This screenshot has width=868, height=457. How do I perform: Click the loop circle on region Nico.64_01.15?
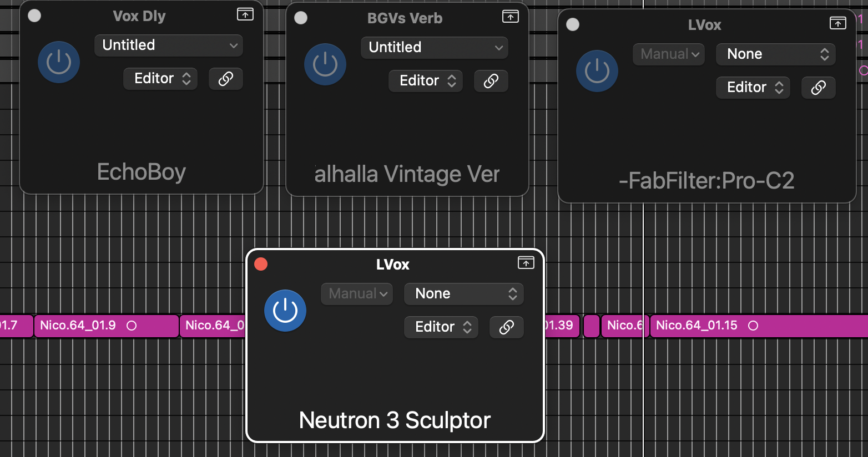[753, 326]
